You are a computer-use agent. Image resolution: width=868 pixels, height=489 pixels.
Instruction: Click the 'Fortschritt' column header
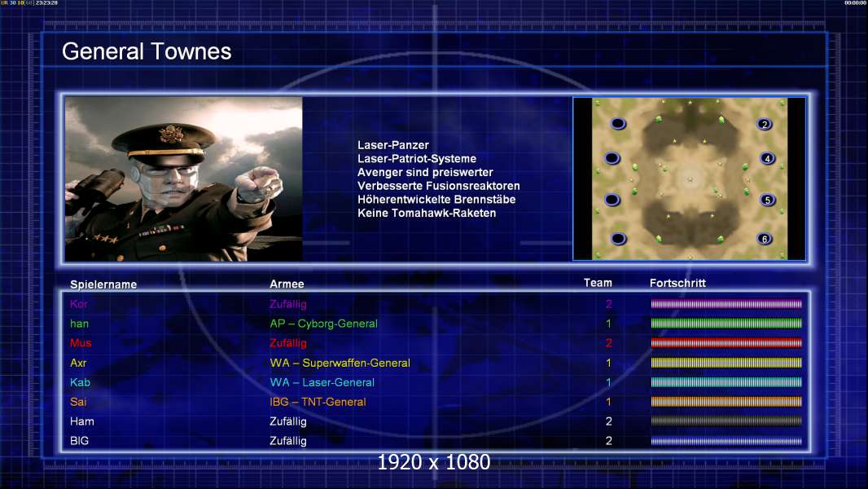tap(677, 283)
